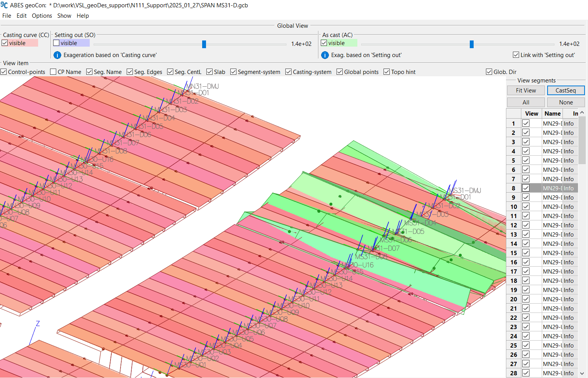Screen dimensions: 588x378
Task: Click the info icon beside 'Exageration based on Casting curve'
Action: pyautogui.click(x=57, y=55)
